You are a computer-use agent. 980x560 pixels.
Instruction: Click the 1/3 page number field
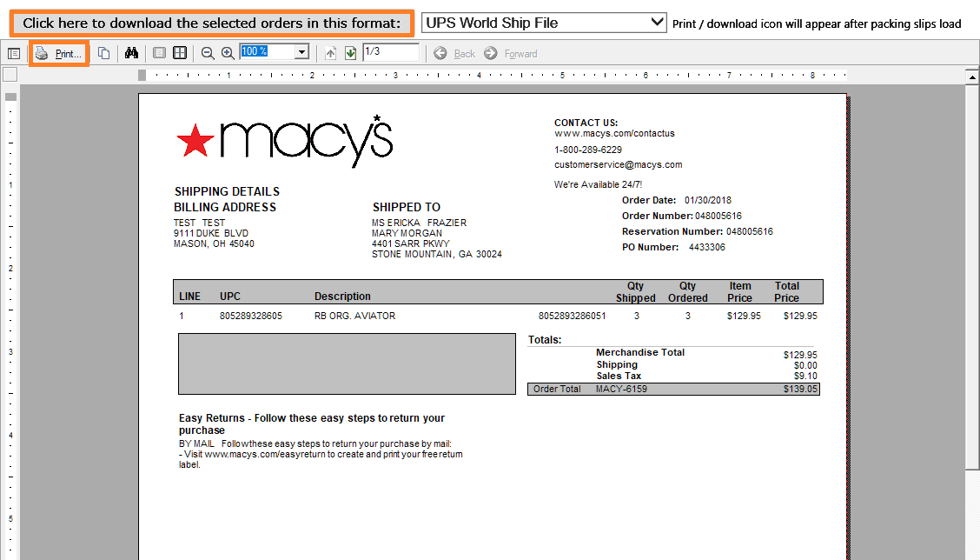click(x=391, y=52)
